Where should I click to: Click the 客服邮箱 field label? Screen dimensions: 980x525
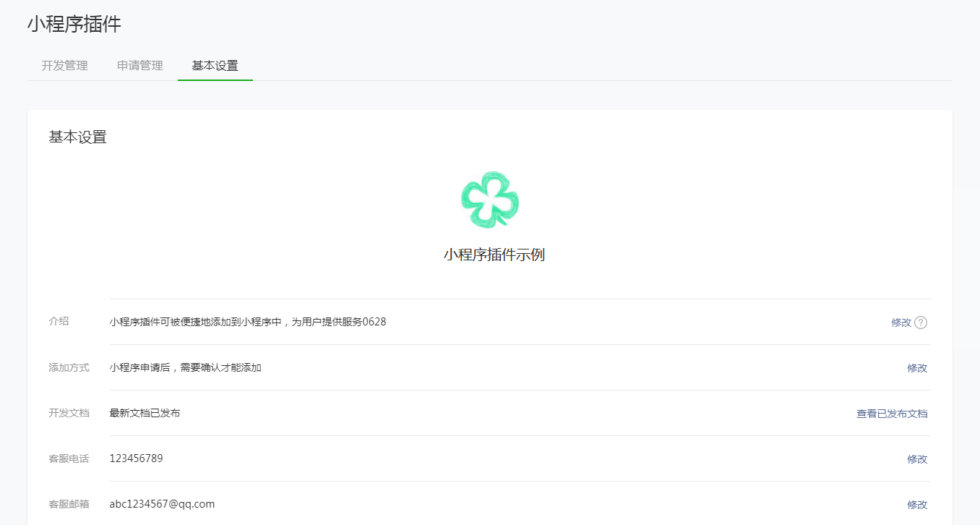68,504
